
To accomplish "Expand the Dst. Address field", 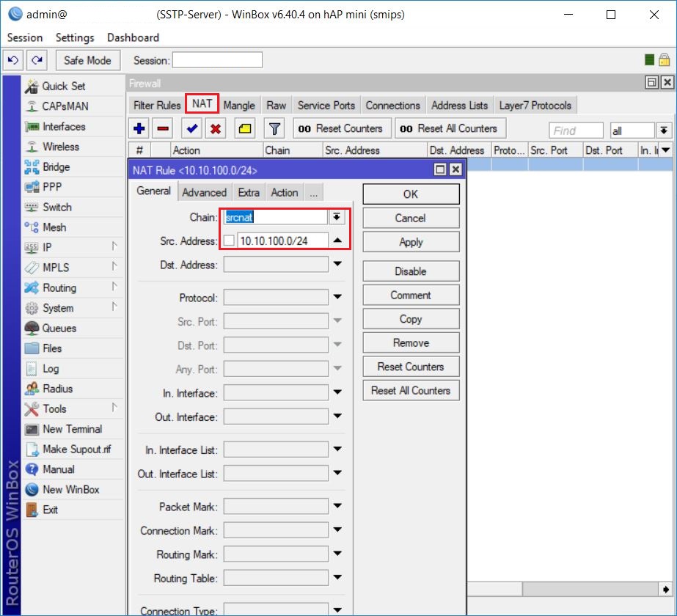I will 337,264.
